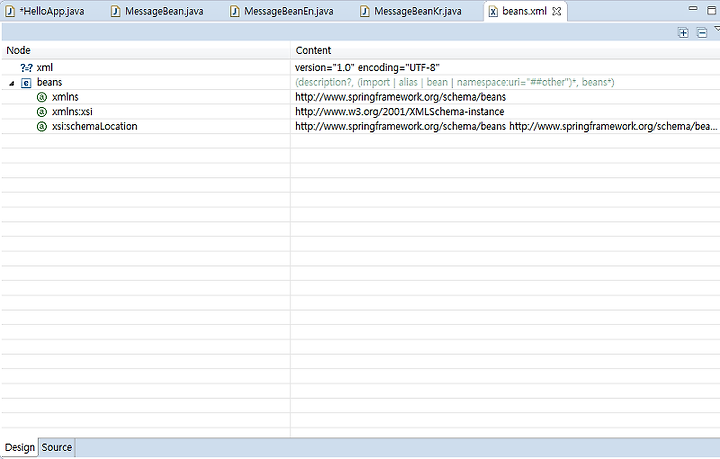Click the Node column header
720x459 pixels.
(146, 50)
